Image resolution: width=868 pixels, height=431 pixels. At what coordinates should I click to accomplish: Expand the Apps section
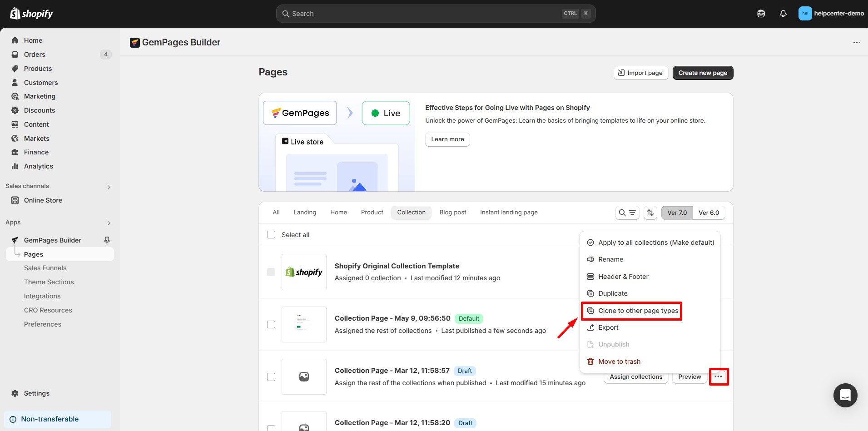pos(108,223)
